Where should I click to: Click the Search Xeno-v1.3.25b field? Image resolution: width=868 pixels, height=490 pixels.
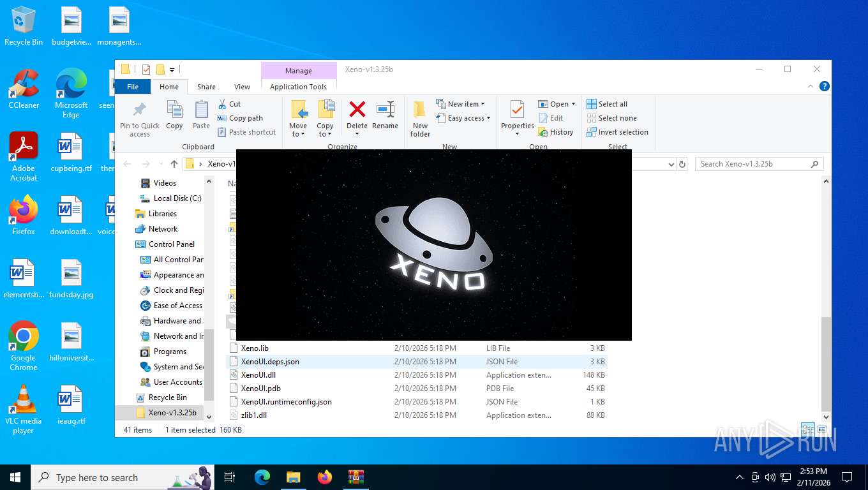pos(759,164)
